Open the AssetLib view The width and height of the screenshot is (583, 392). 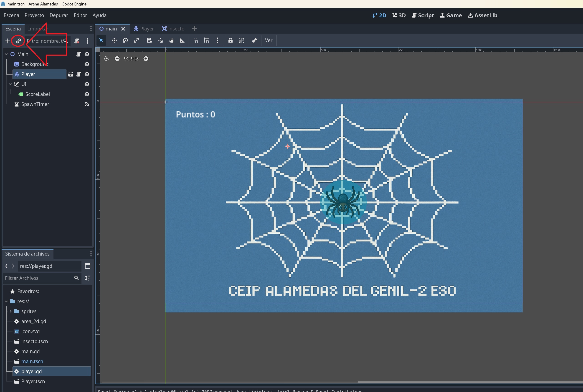pyautogui.click(x=482, y=15)
